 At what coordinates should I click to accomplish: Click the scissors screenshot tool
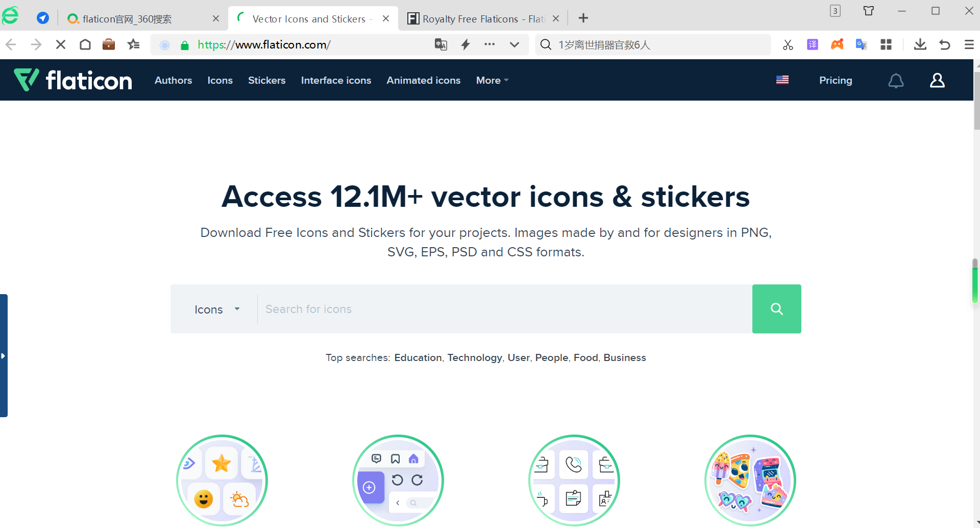[788, 45]
